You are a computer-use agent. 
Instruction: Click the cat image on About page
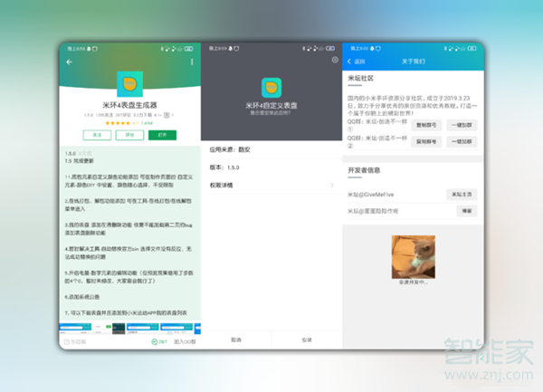click(414, 257)
